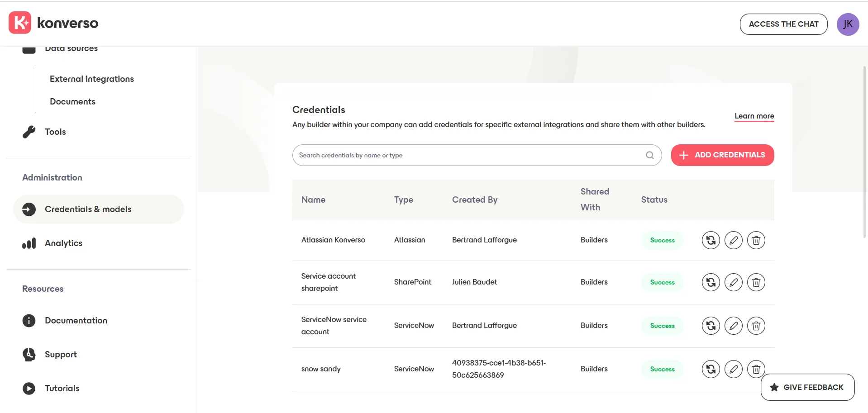Open the Analytics page
The width and height of the screenshot is (868, 413).
pos(63,243)
